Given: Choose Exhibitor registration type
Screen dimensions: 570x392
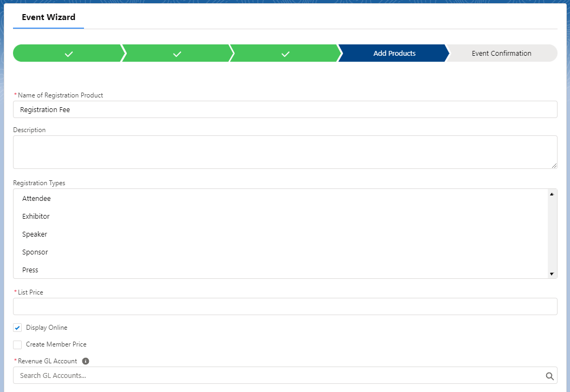Looking at the screenshot, I should click(x=36, y=217).
